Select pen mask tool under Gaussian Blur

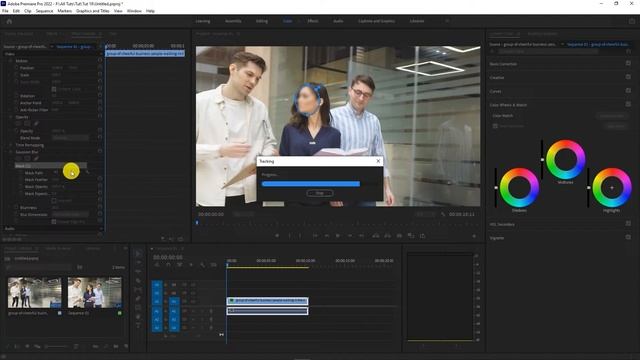(36, 158)
